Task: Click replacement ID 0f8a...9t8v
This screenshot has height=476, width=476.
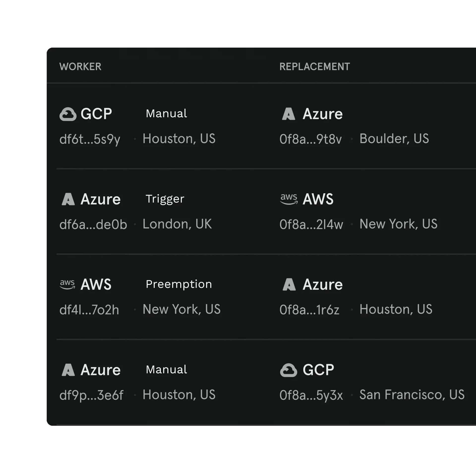Action: click(x=311, y=139)
